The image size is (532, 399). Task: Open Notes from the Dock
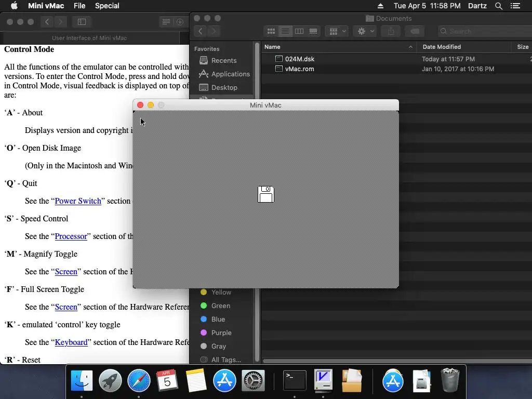tap(196, 380)
